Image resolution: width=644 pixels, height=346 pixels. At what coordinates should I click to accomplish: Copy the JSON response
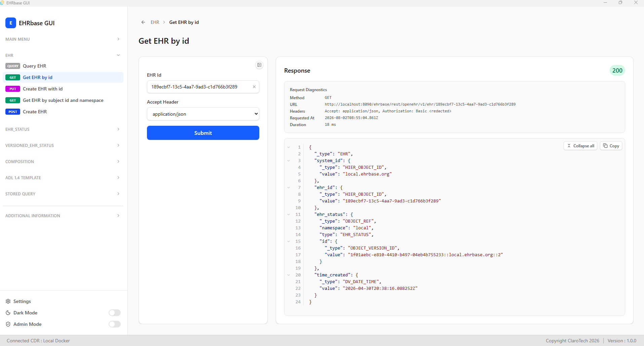coord(611,146)
